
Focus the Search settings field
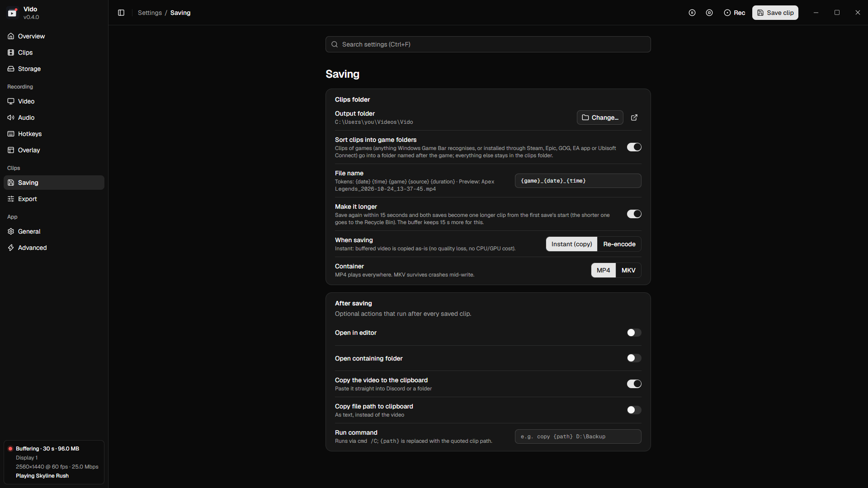[488, 44]
